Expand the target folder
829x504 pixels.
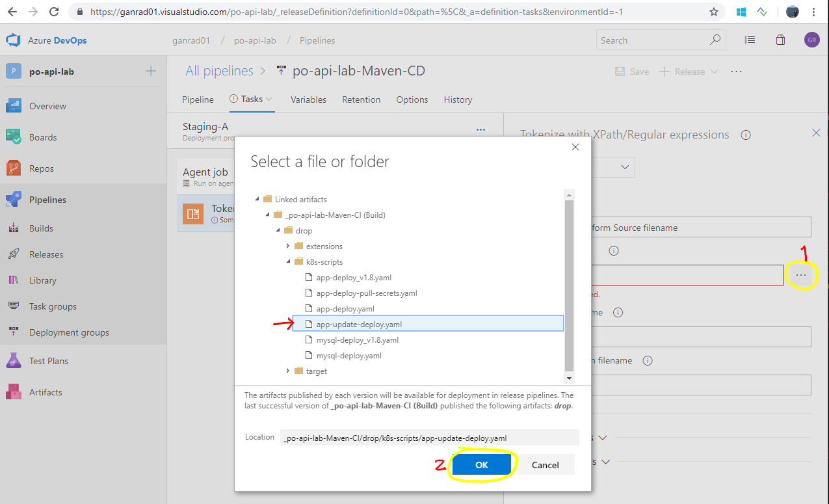[x=289, y=371]
